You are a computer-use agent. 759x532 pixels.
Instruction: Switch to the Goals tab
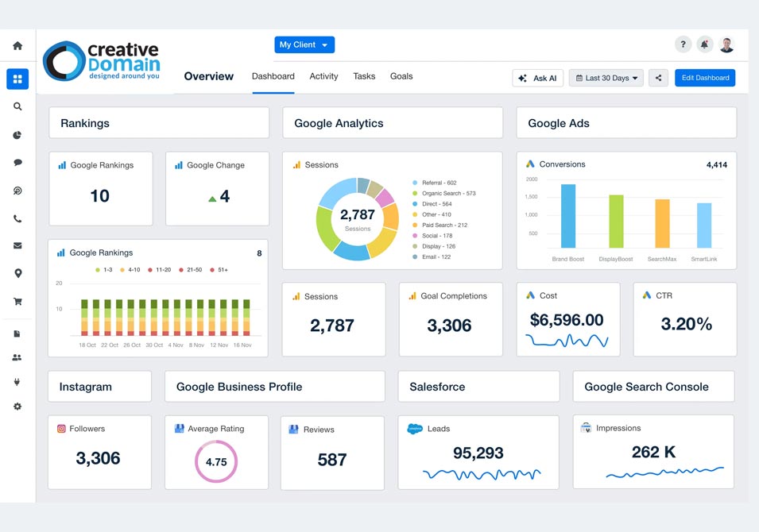[x=401, y=76]
